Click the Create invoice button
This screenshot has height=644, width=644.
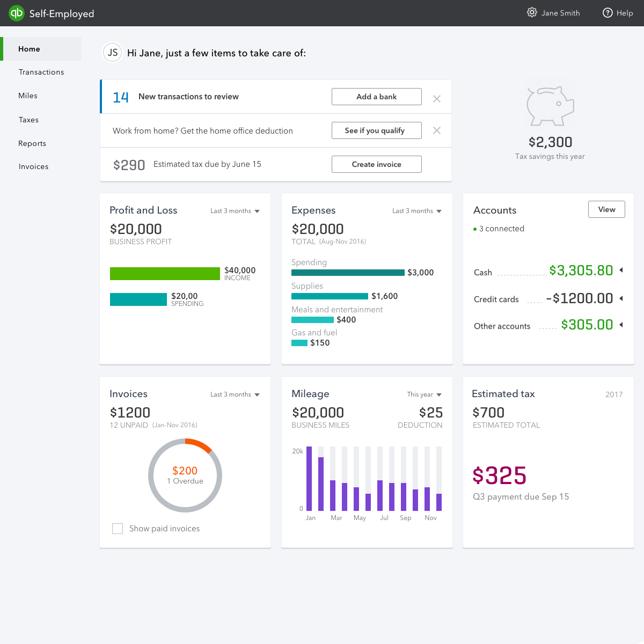377,164
